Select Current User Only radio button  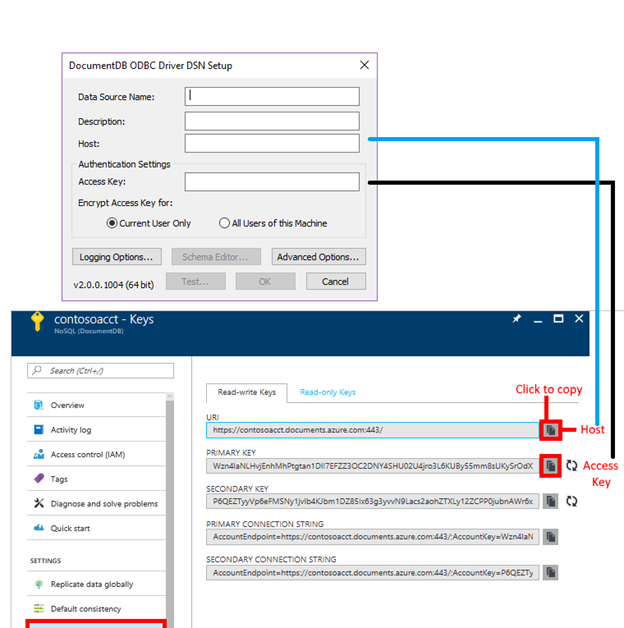112,223
